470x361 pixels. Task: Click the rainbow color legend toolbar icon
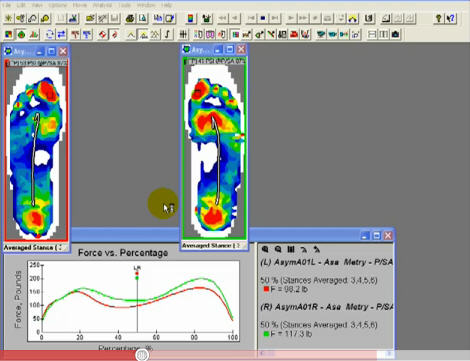pos(190,18)
